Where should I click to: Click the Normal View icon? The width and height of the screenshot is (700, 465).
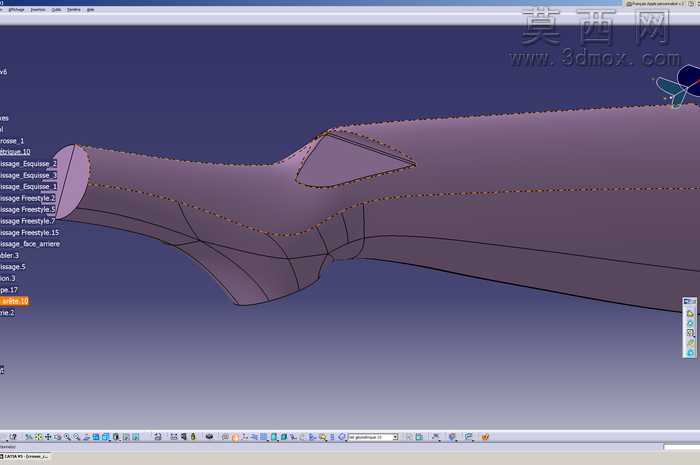tap(86, 437)
